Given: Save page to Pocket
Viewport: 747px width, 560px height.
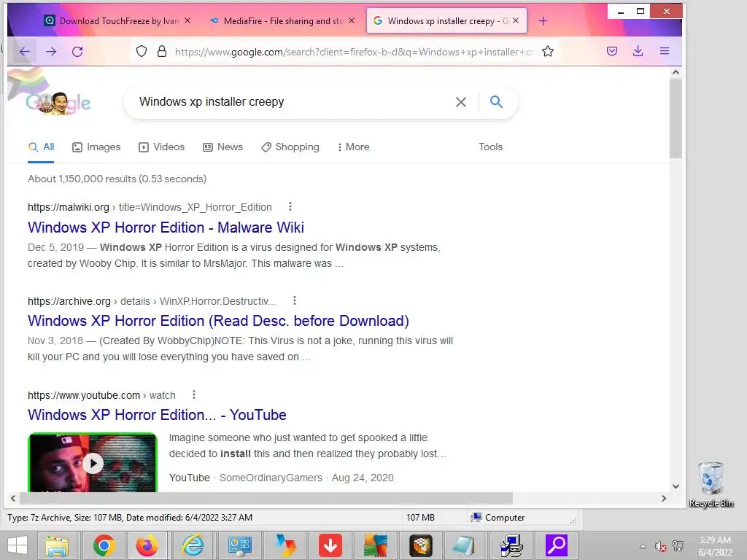Looking at the screenshot, I should [x=612, y=52].
